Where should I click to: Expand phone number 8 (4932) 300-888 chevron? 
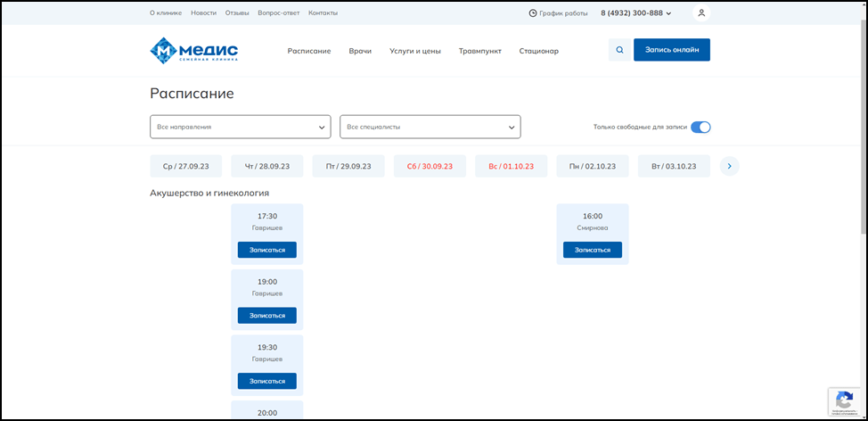pos(668,13)
